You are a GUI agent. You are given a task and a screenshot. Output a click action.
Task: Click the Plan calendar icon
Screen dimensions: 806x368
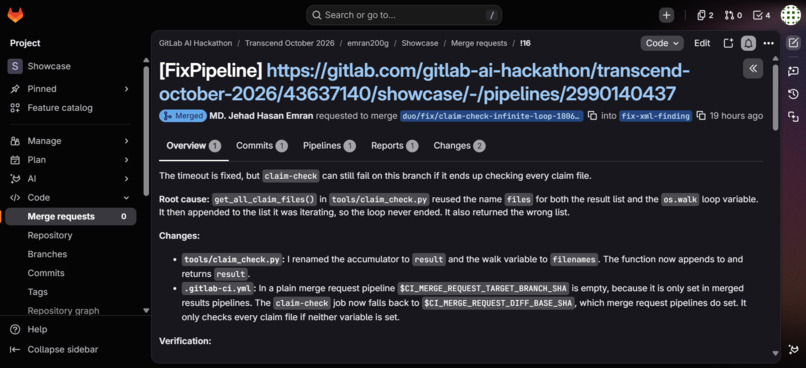click(15, 160)
